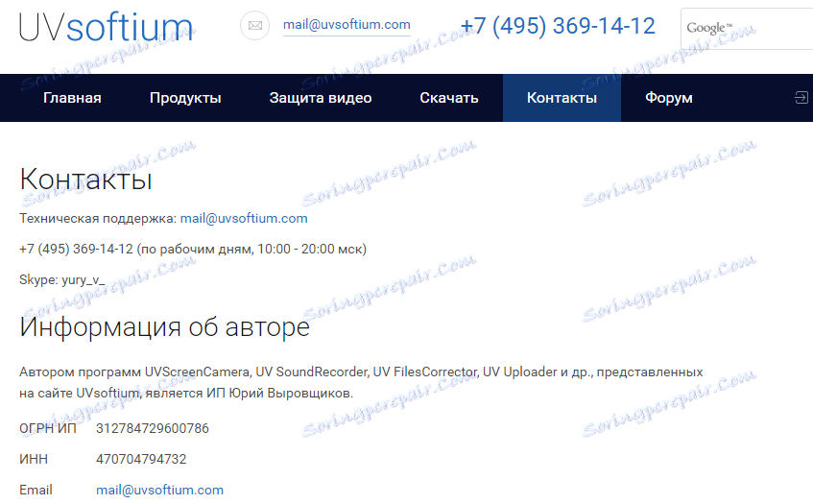Screen dimensions: 813x504
Task: Select the Контакты menu item
Action: [x=562, y=98]
